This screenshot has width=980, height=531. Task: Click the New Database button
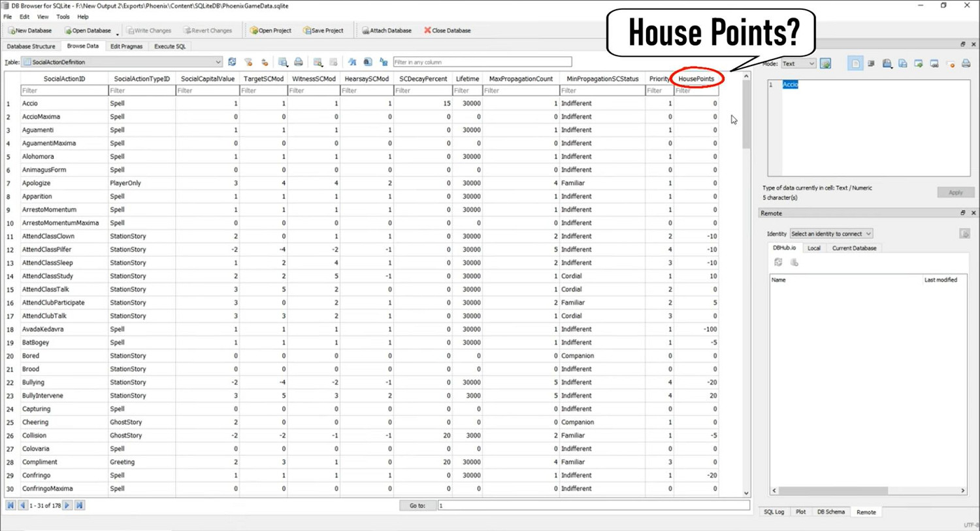(x=29, y=30)
